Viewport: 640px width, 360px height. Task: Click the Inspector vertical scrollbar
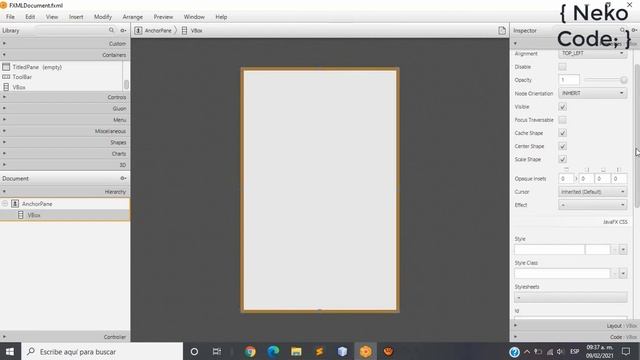pos(637,135)
